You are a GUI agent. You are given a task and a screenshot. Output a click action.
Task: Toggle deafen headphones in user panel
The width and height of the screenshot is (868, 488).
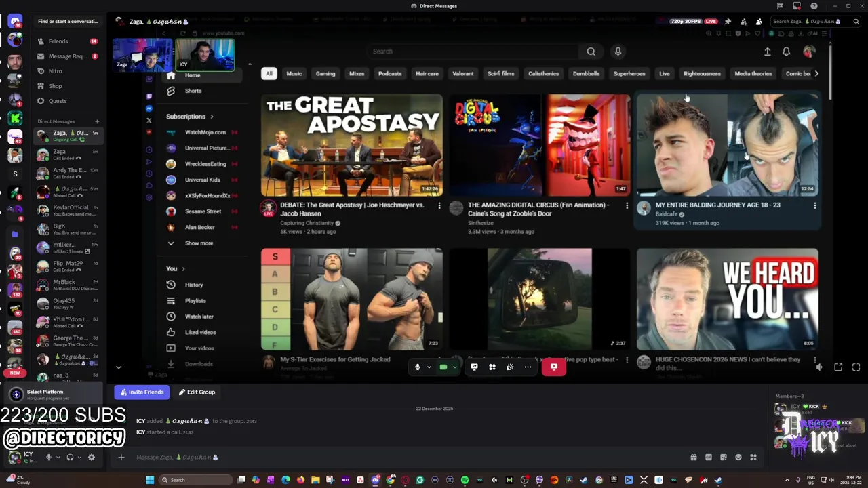(x=70, y=457)
